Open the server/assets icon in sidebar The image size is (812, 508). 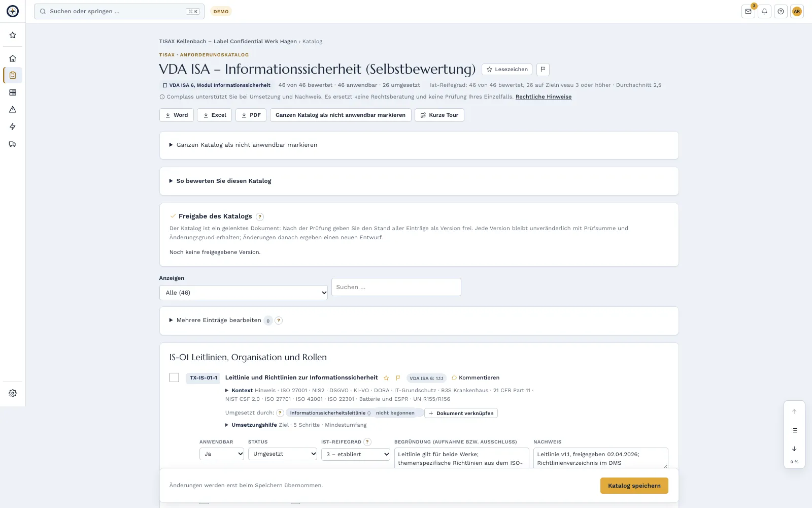tap(13, 92)
